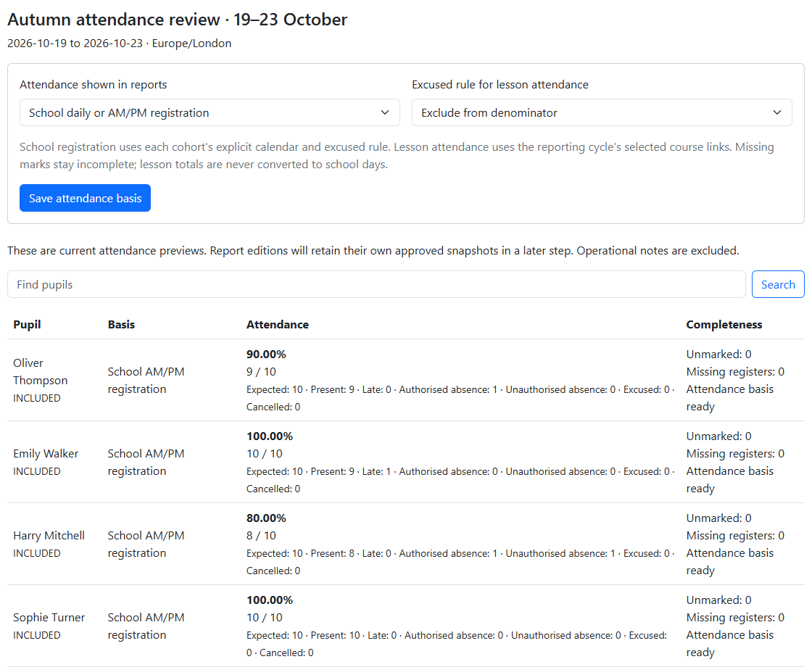Click Emily Walker's 100.00% attendance value
Screen dimensions: 812x667
269,436
